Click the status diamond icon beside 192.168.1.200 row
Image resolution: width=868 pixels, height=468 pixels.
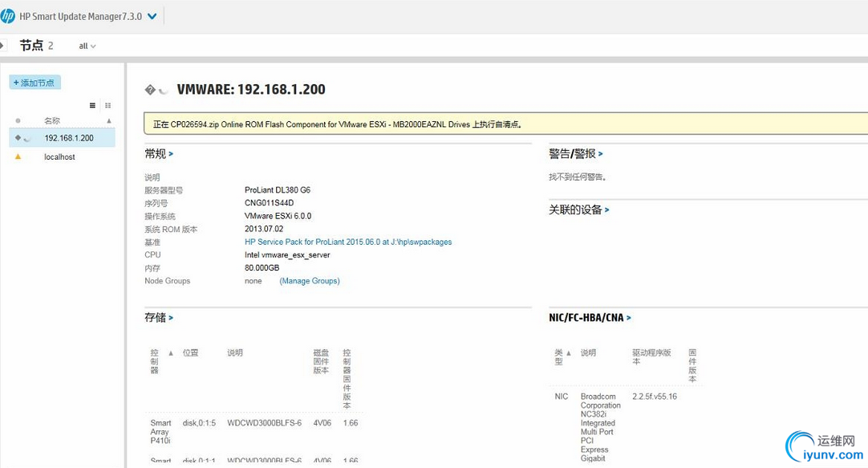(18, 137)
